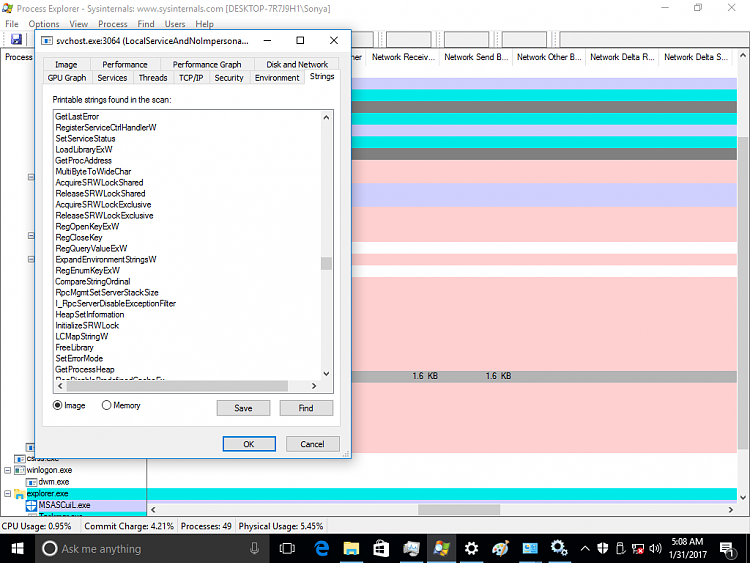
Task: Click the network status tray icon
Action: click(638, 549)
